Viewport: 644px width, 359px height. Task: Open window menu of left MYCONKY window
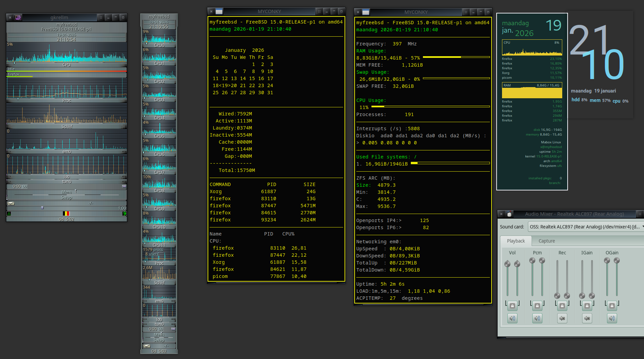pyautogui.click(x=219, y=11)
